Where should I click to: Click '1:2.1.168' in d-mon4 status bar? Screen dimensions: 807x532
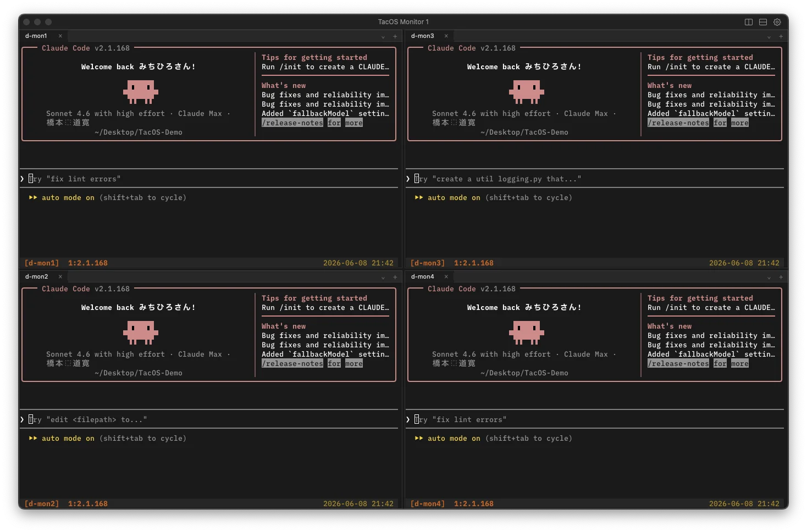pos(474,504)
